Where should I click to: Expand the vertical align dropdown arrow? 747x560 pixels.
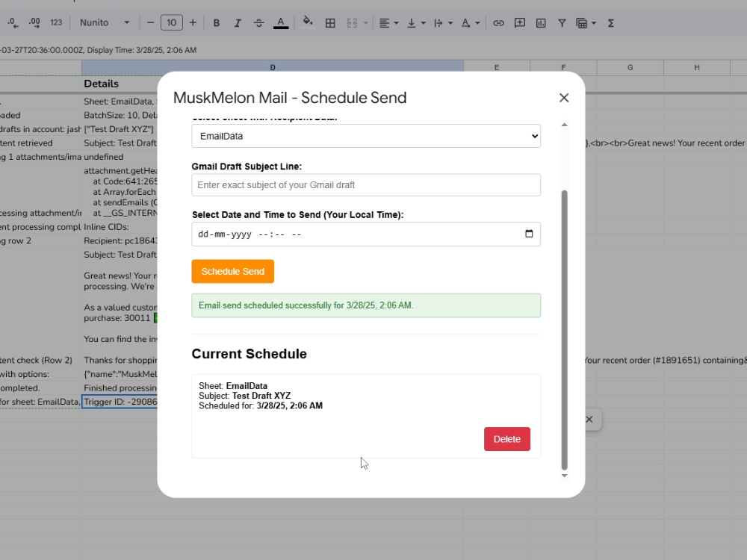(423, 23)
